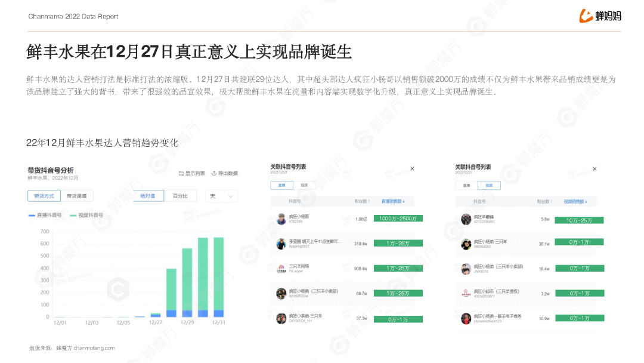
Task: Click the 蝉妈妈 logo in the header
Action: [600, 16]
